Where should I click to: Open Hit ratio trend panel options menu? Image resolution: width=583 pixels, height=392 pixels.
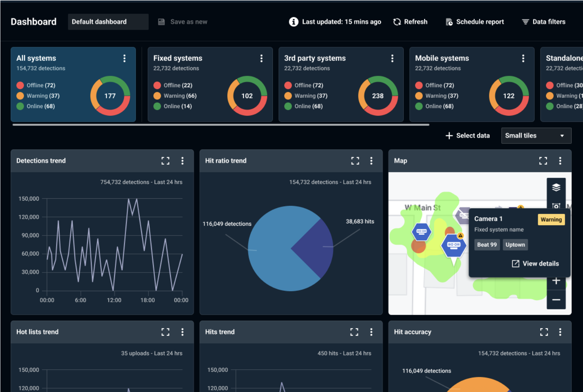click(x=371, y=161)
